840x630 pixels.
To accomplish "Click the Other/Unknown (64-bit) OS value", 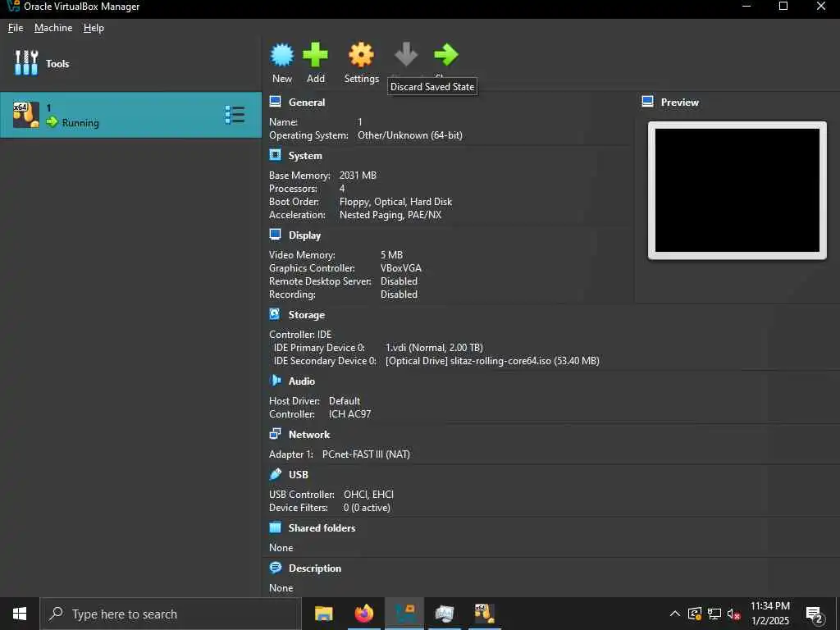I will coord(410,135).
